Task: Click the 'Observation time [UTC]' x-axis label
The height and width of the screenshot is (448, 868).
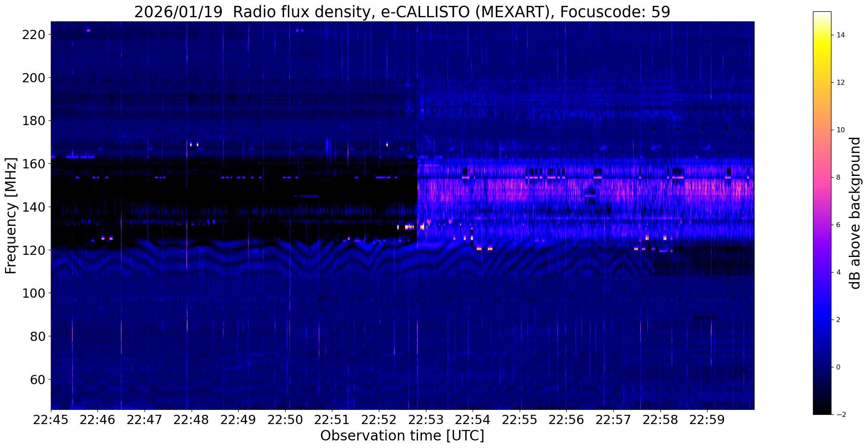Action: click(x=402, y=436)
